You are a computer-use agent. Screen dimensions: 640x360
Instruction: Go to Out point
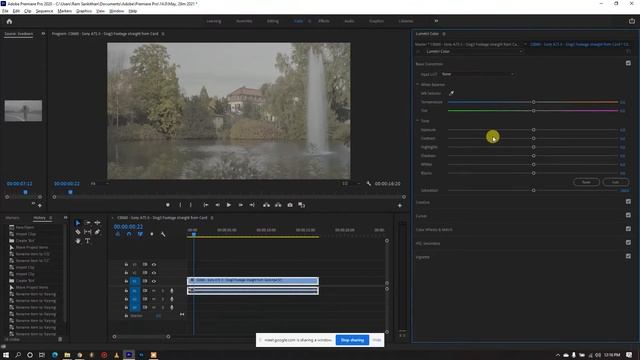tap(252, 205)
